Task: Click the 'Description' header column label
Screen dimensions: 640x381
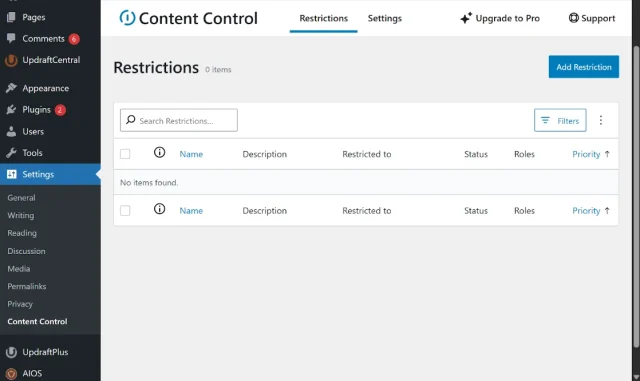Action: 264,154
